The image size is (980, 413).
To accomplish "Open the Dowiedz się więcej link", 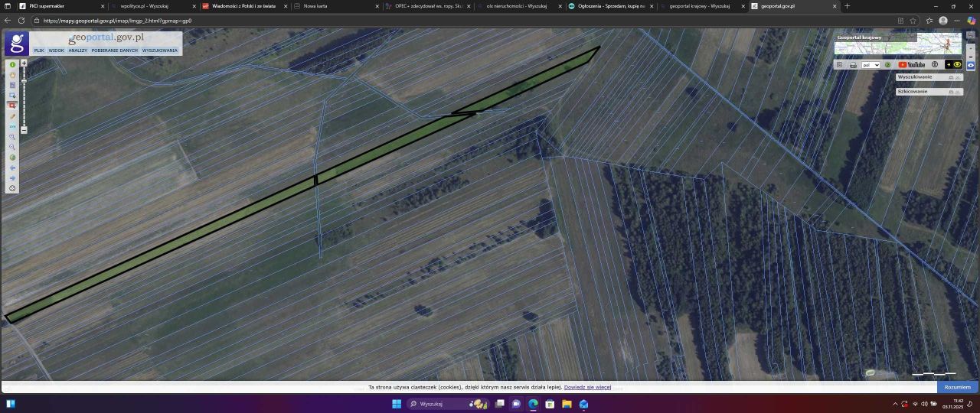I will tap(587, 388).
